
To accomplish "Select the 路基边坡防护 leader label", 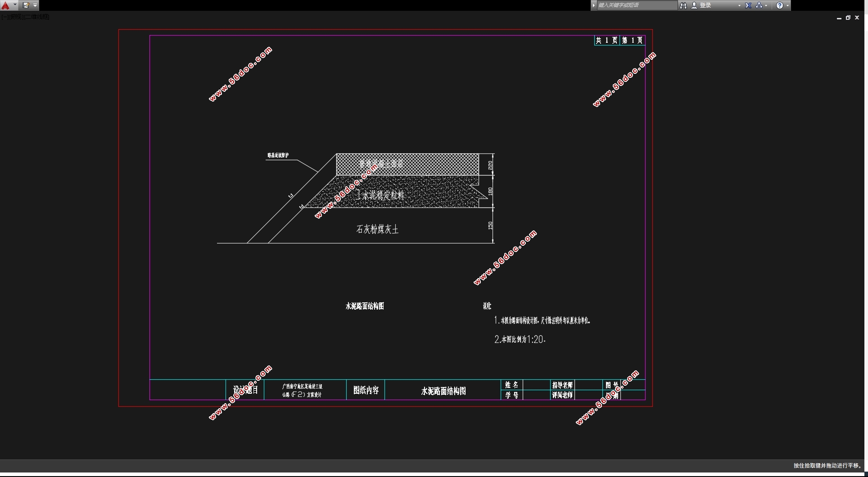I will tap(278, 155).
